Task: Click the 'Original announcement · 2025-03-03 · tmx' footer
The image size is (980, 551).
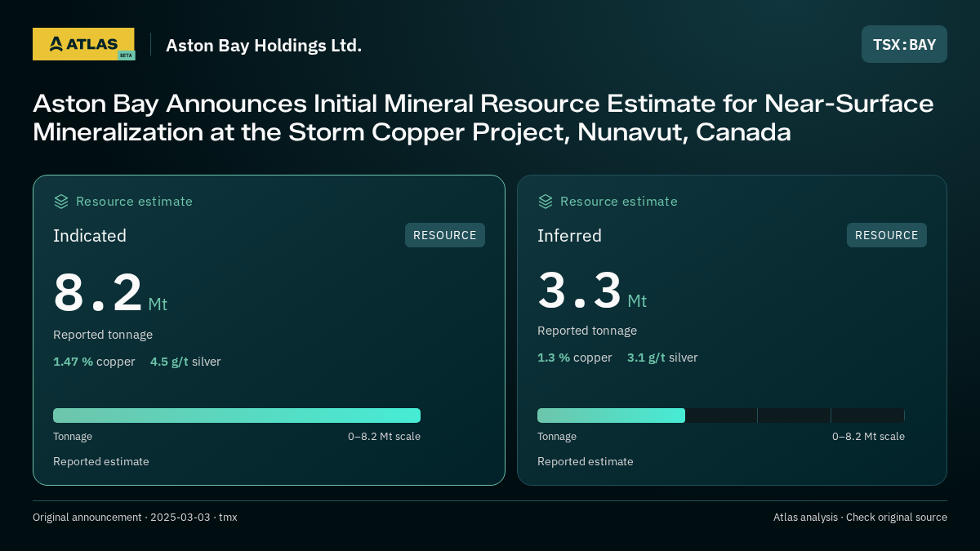Action: (135, 518)
